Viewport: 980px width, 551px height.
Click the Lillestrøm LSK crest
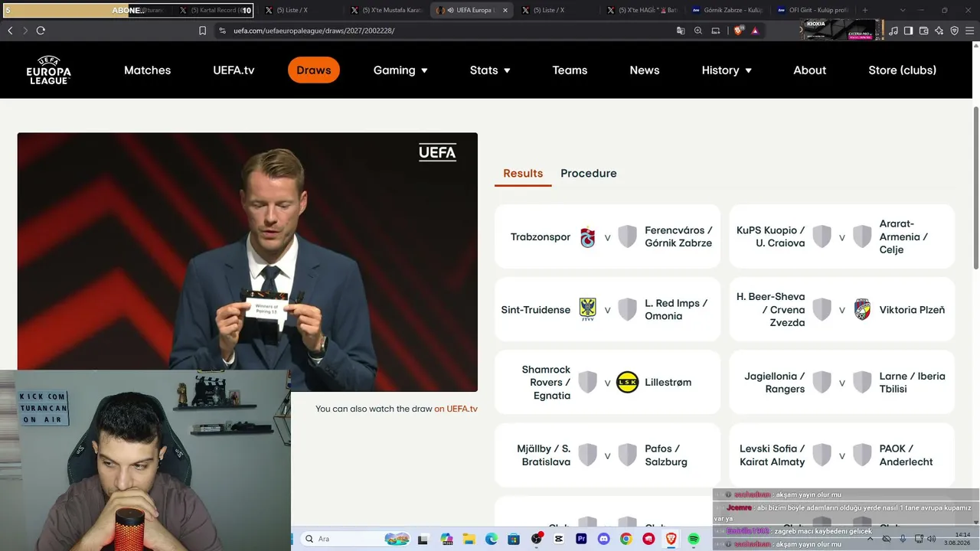(x=627, y=382)
